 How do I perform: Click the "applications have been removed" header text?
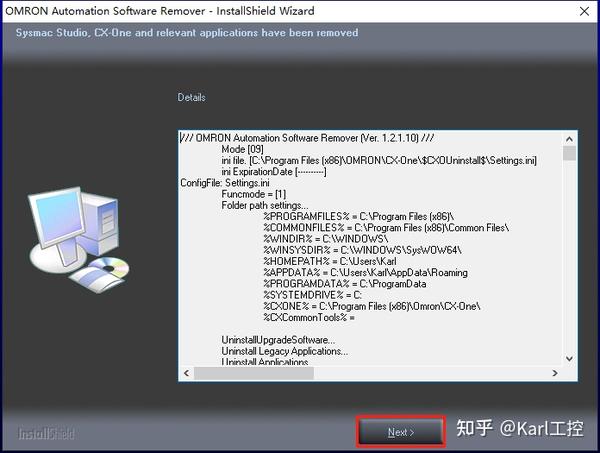coord(279,33)
